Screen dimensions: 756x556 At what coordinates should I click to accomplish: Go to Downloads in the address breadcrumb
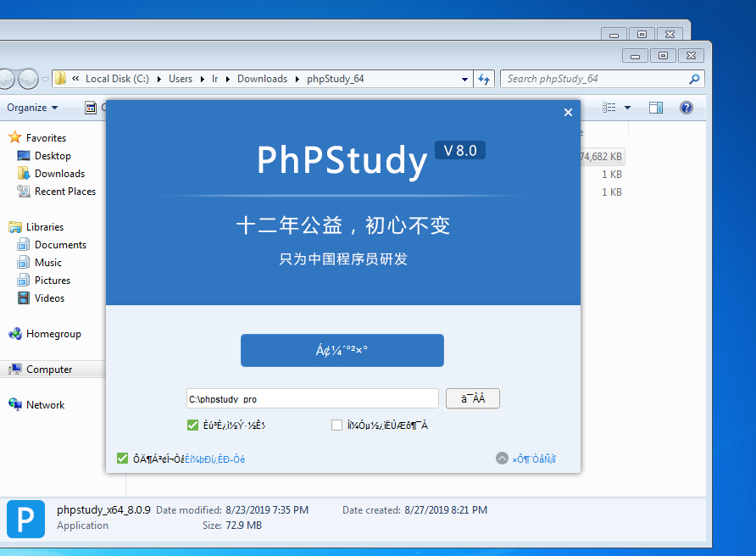coord(262,79)
